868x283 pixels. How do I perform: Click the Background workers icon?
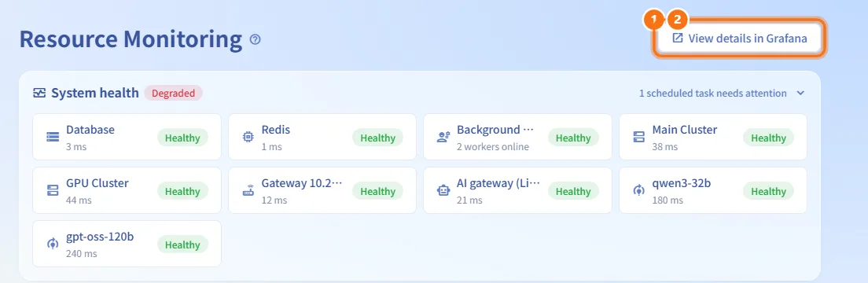[443, 137]
